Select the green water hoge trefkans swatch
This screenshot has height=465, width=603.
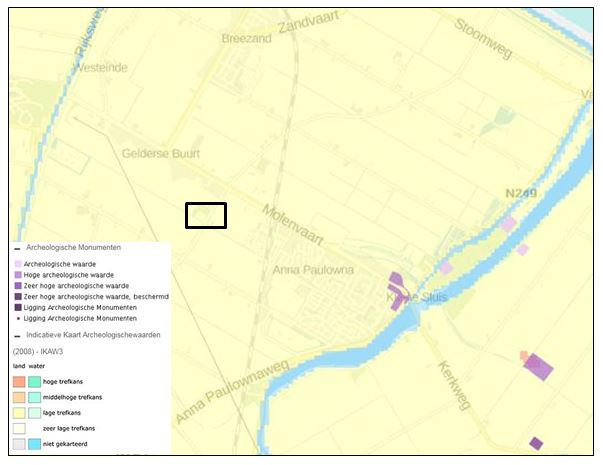coord(33,381)
